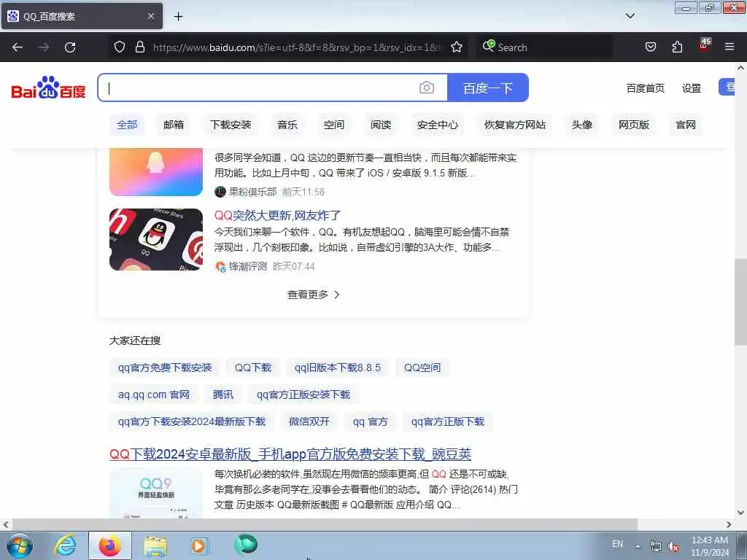747x560 pixels.
Task: Reload the page with refresh icon
Action: [x=70, y=47]
